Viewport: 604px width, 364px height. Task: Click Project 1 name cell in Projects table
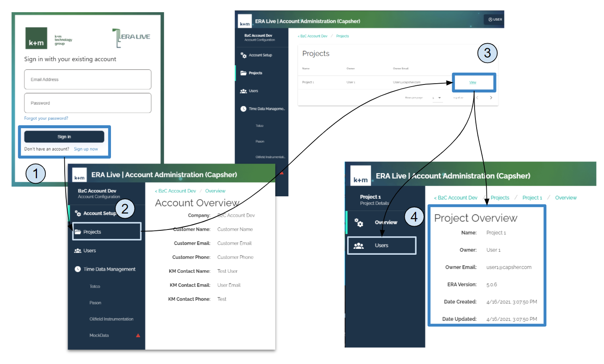pos(308,82)
